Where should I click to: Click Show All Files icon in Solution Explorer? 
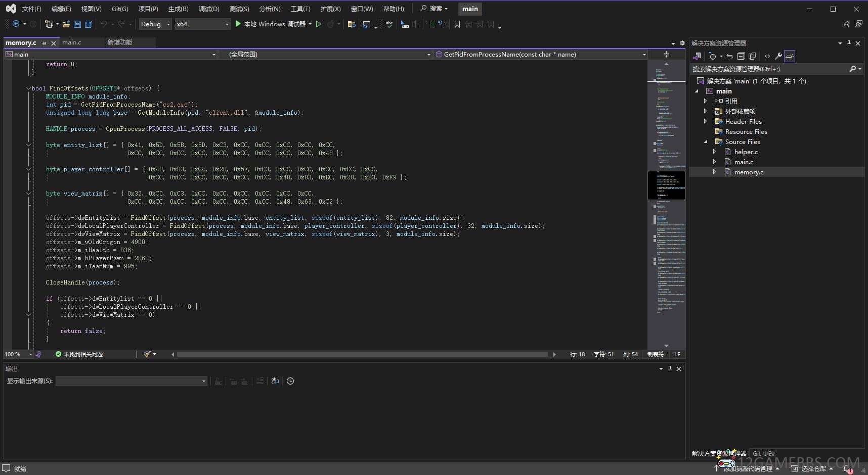click(x=752, y=56)
